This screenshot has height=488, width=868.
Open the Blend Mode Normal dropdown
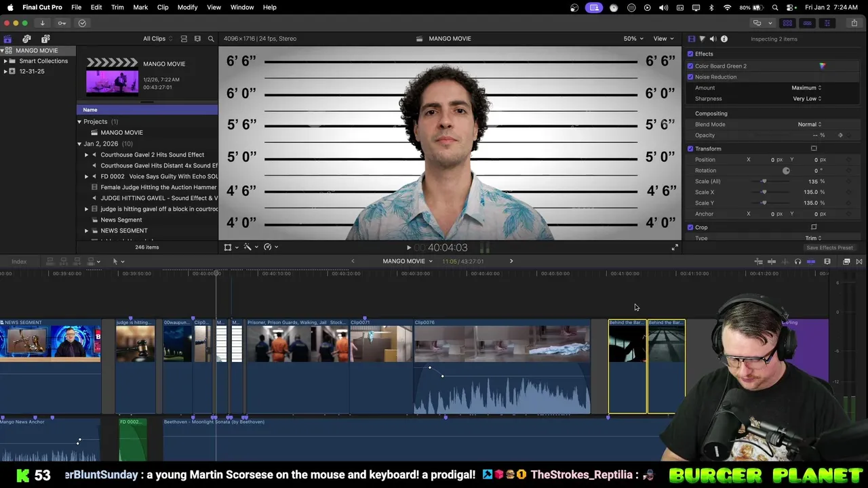point(809,124)
